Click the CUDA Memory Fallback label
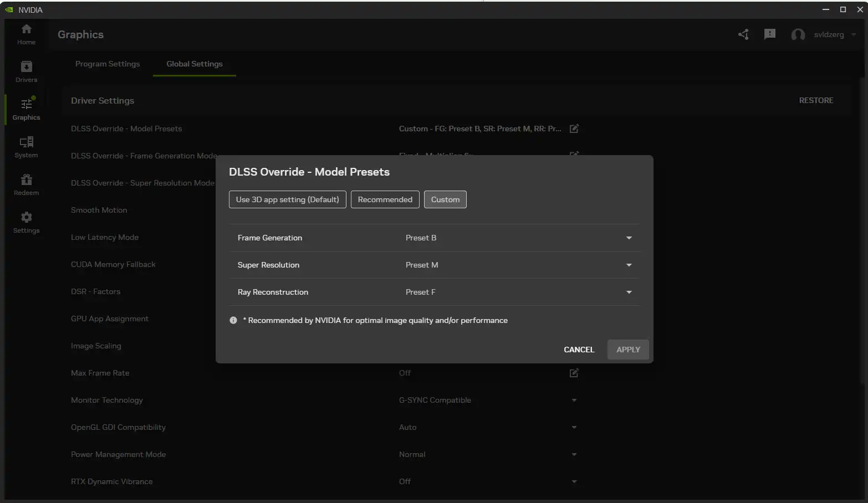Screen dimensions: 868x503 113,264
